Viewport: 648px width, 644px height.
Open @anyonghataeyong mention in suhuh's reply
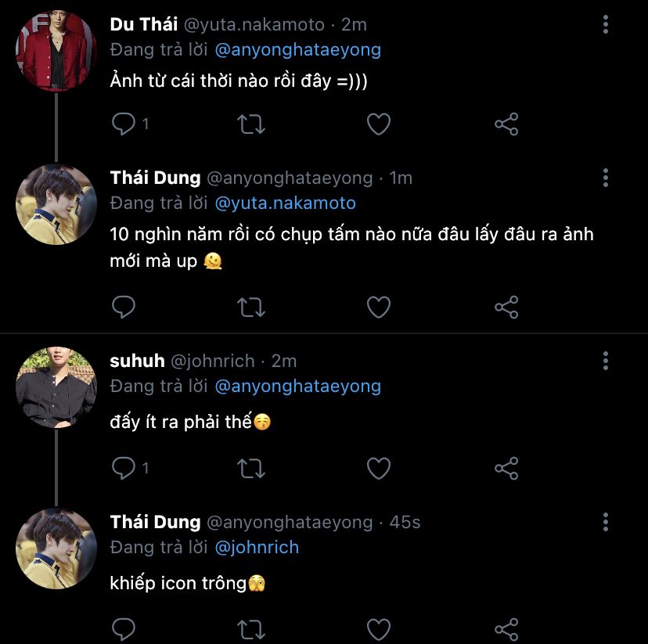(297, 386)
